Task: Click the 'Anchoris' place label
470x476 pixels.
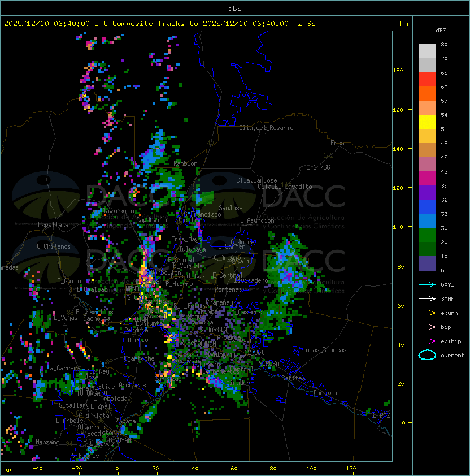Action: click(x=132, y=385)
